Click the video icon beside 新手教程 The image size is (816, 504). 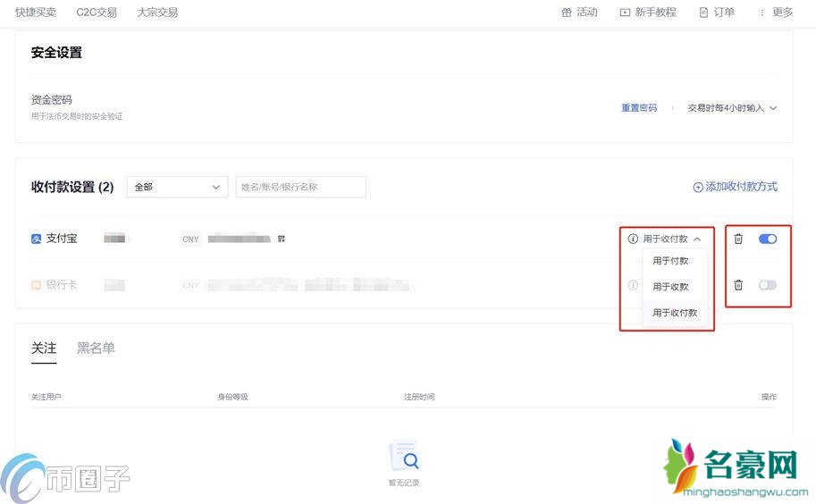(625, 13)
